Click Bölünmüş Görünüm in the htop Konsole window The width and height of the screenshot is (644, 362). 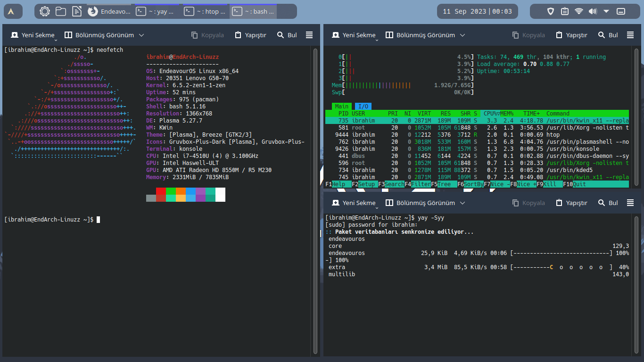coord(421,35)
